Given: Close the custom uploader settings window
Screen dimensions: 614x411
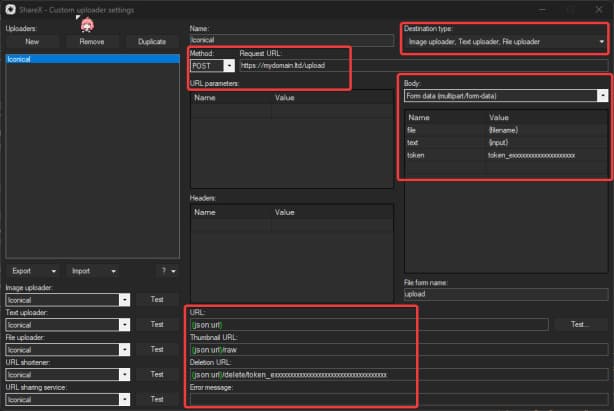Looking at the screenshot, I should point(599,9).
